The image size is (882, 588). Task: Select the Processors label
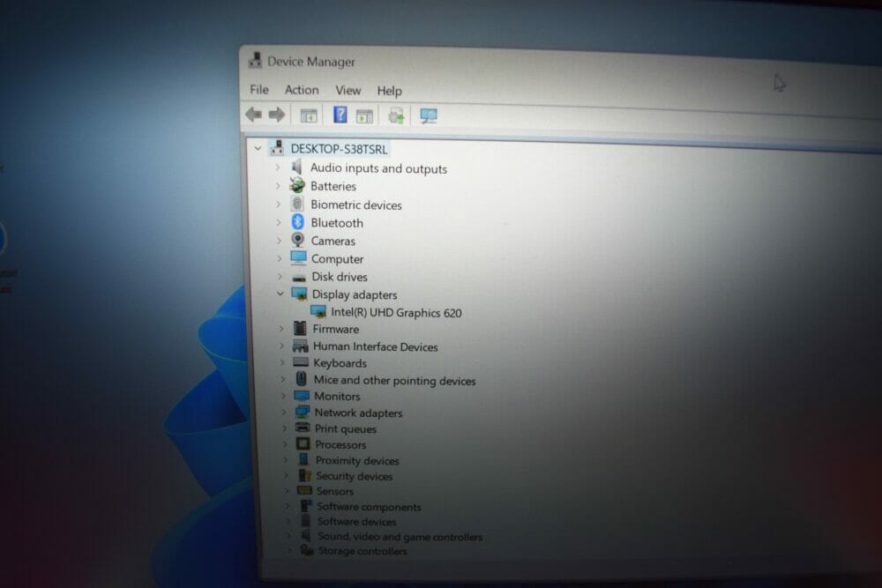340,444
